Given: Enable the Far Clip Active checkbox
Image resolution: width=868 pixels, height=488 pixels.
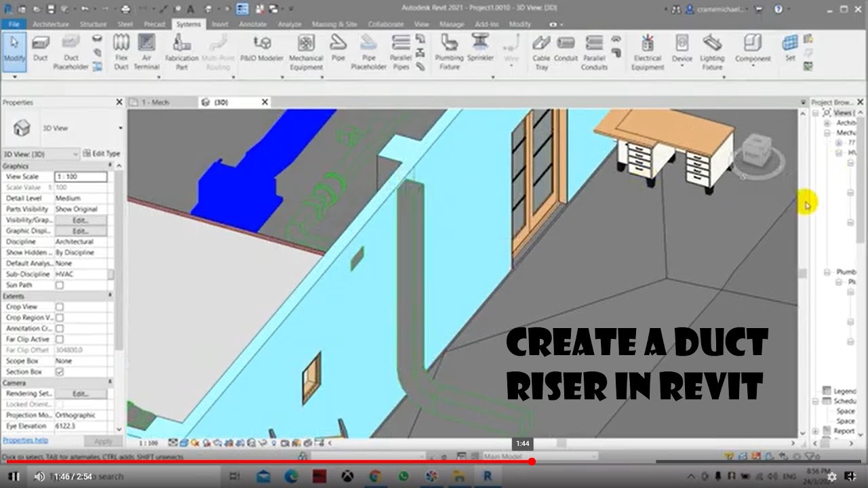Looking at the screenshot, I should 60,340.
